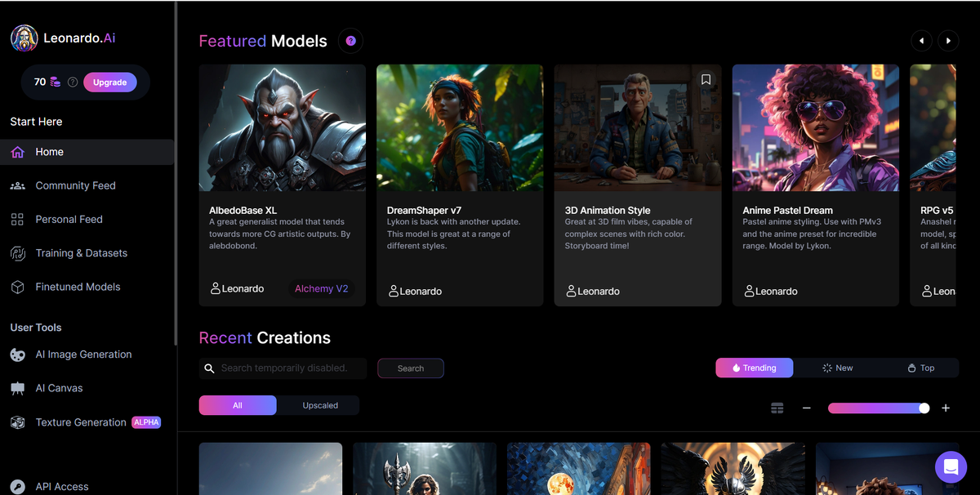Screen dimensions: 980x495
Task: Click the Search button
Action: [x=411, y=368]
